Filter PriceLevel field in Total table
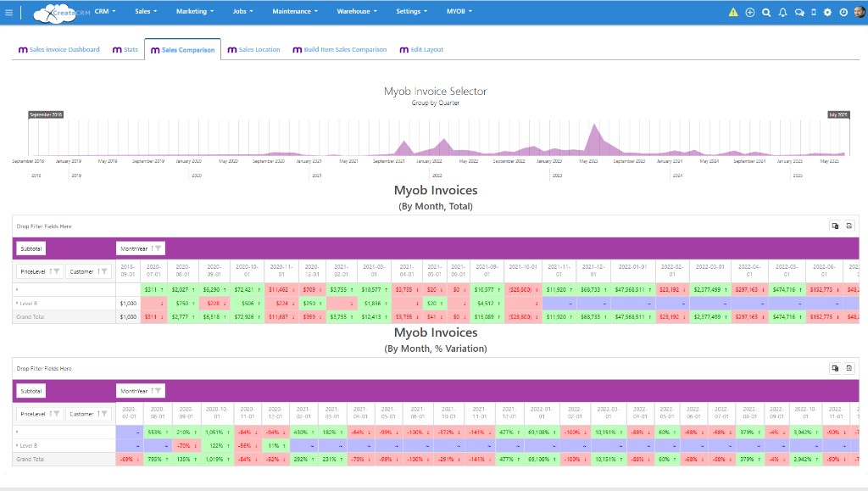Viewport: 868px width, 491px height. click(57, 271)
